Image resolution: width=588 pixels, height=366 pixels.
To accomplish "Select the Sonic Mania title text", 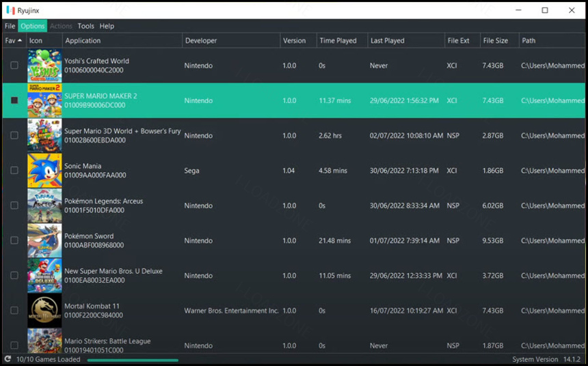I will click(83, 166).
